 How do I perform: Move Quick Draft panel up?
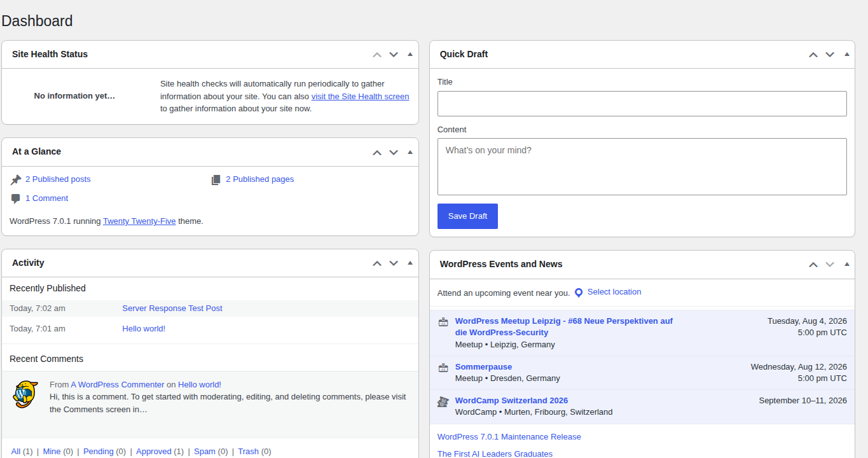tap(813, 55)
